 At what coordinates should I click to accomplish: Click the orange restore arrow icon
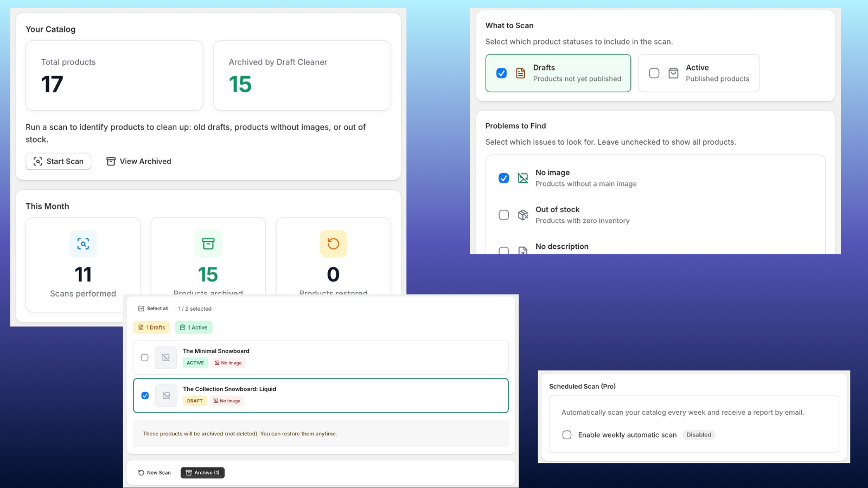point(333,244)
